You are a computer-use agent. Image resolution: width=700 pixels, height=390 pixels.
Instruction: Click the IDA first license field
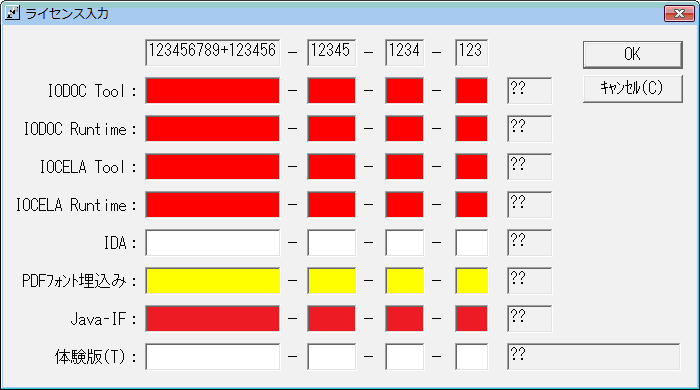pyautogui.click(x=212, y=243)
